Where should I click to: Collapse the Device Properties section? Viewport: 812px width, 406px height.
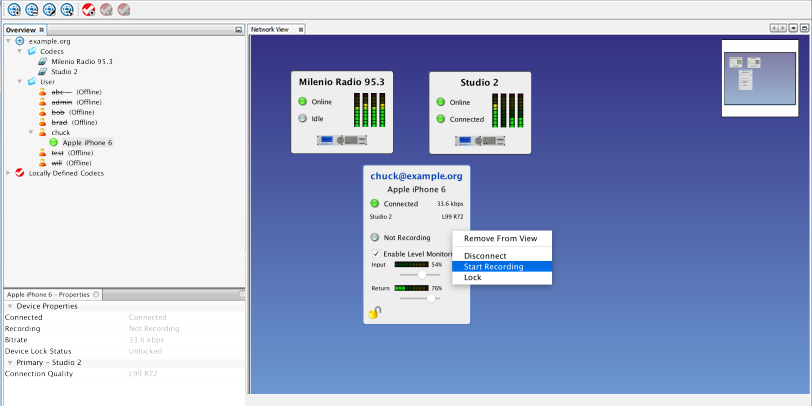[x=9, y=306]
